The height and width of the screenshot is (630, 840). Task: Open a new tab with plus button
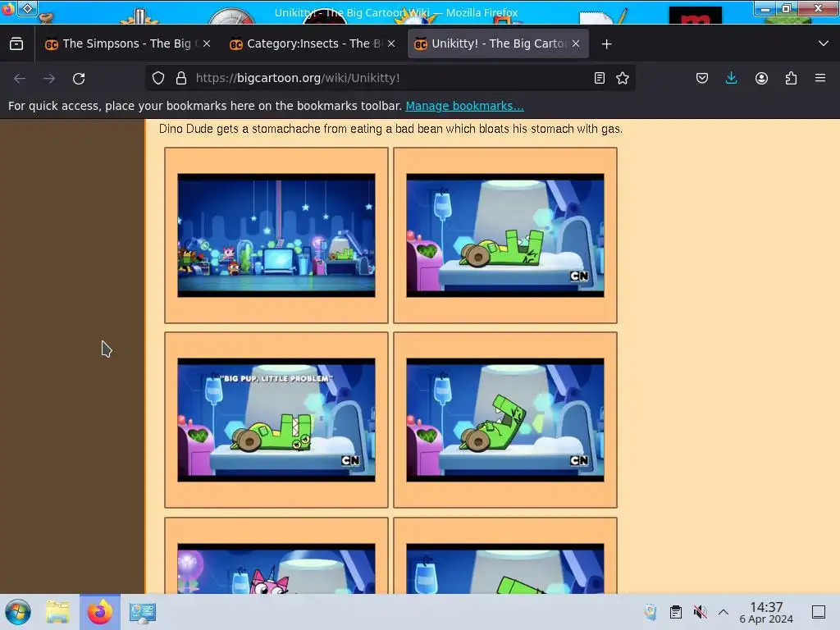click(x=606, y=44)
